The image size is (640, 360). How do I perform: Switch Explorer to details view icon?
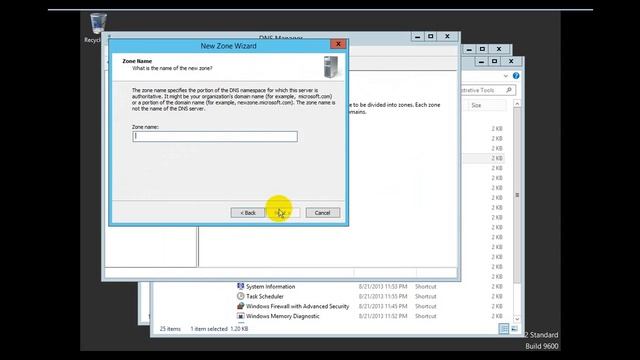(x=504, y=329)
